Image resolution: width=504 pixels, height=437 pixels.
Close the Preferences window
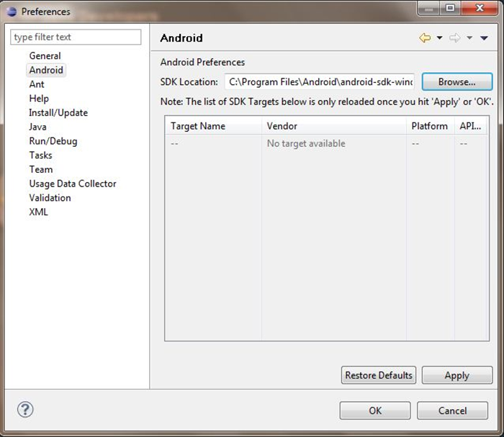point(480,9)
